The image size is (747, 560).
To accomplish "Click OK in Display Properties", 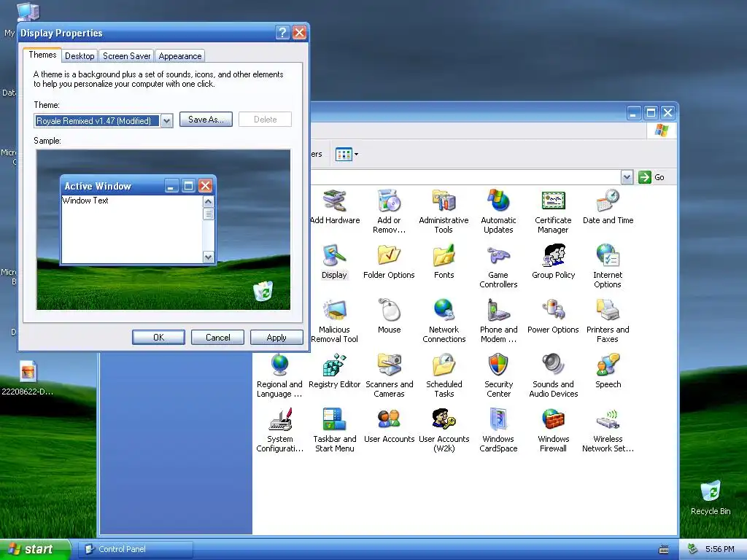I will click(x=158, y=338).
